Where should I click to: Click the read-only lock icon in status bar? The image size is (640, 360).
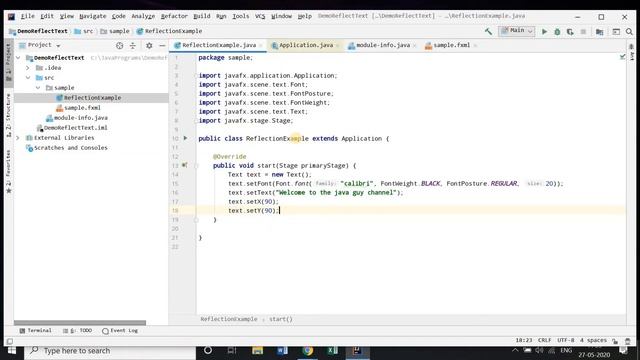click(615, 341)
